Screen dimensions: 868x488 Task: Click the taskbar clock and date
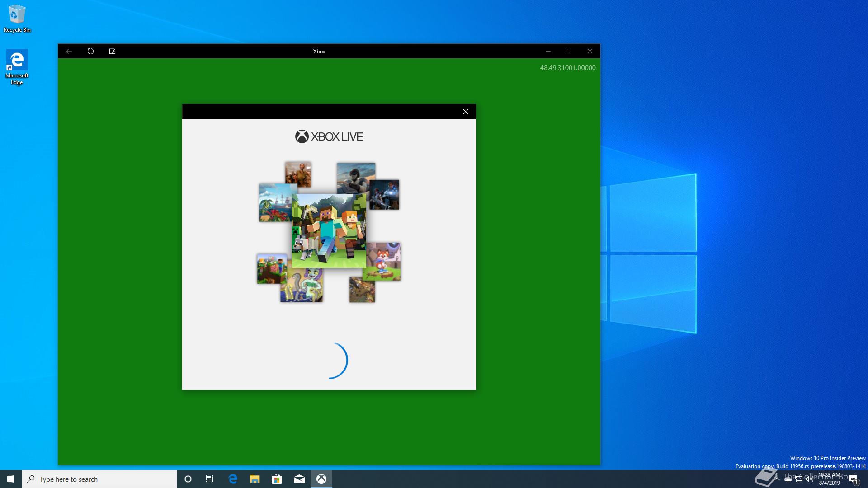pyautogui.click(x=830, y=479)
